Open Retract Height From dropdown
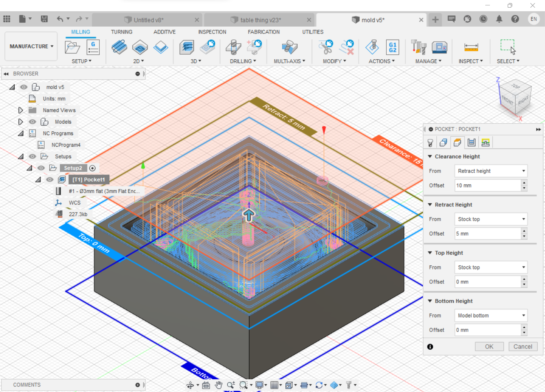Screen dimensions: 545x392 click(491, 219)
